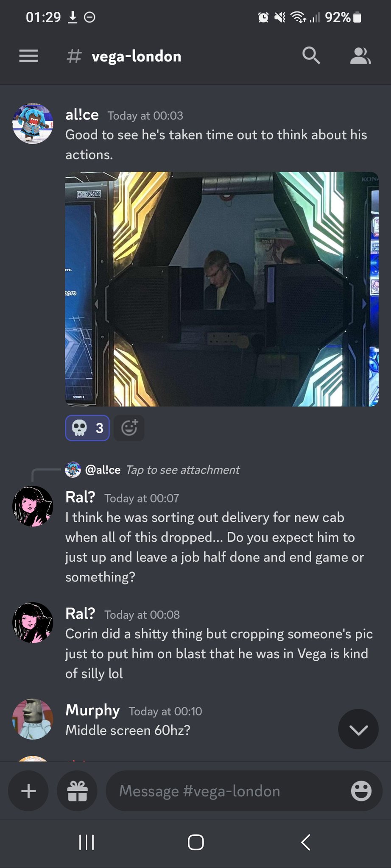Open the vega-london channel title
The height and width of the screenshot is (868, 391).
point(137,56)
